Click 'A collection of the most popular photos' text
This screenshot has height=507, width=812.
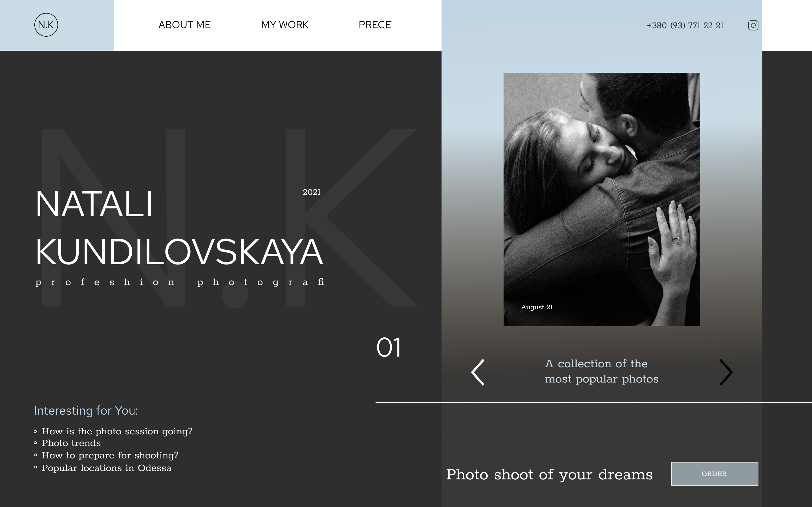point(601,371)
